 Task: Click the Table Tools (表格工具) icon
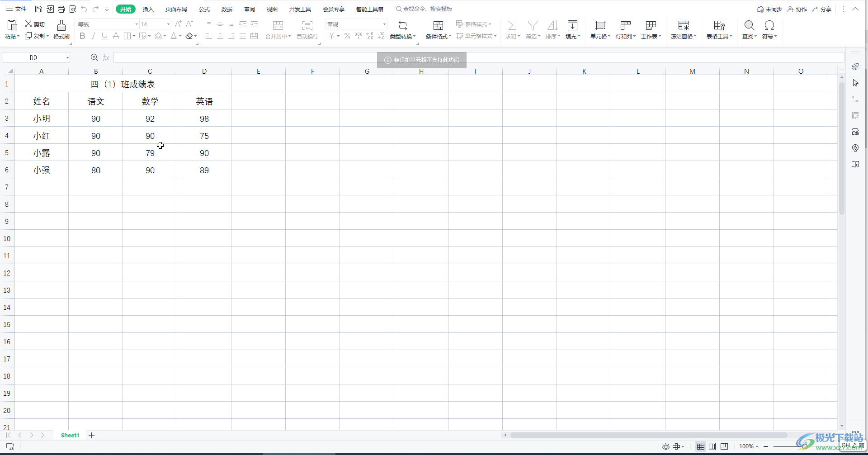tap(719, 25)
